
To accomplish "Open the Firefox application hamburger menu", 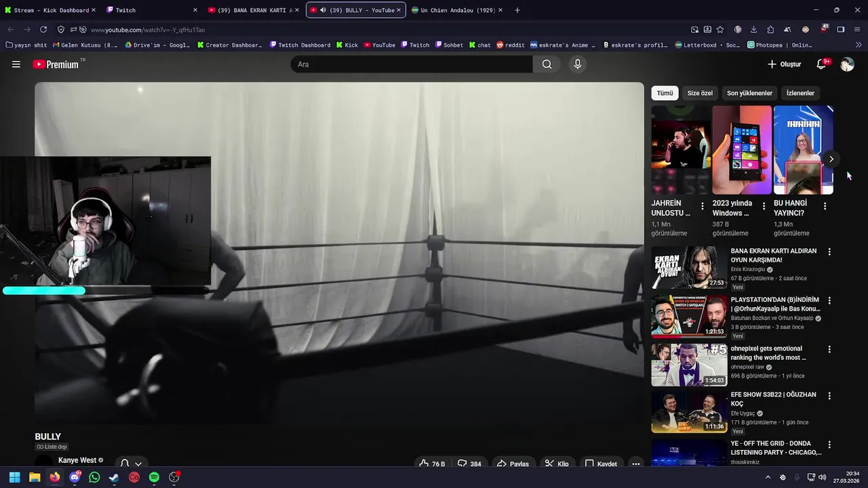I will click(857, 30).
